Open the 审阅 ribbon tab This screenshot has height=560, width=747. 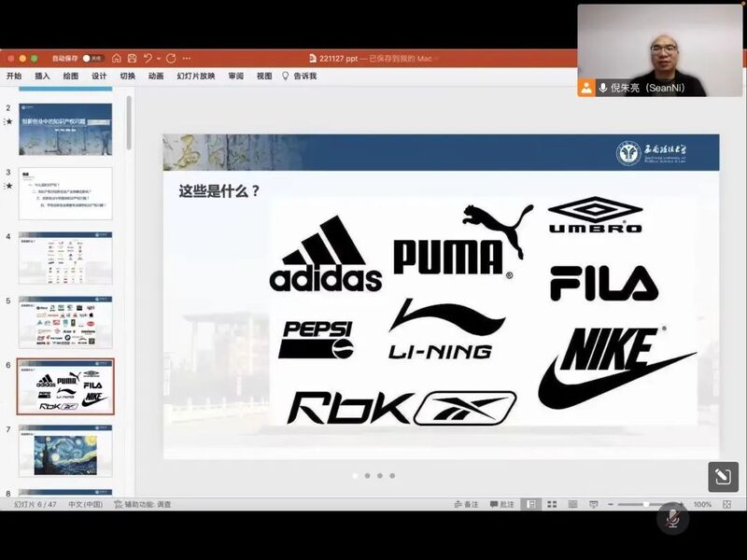(236, 77)
